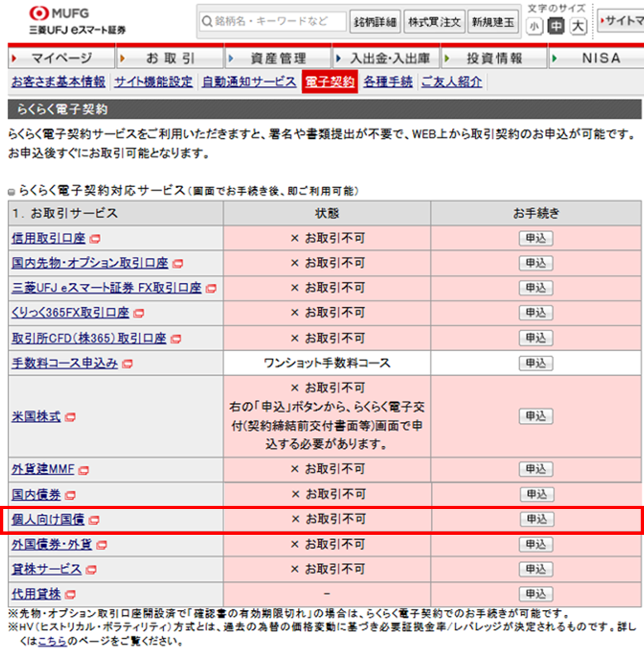
Task: Open the 電子契約 tab
Action: tap(329, 82)
